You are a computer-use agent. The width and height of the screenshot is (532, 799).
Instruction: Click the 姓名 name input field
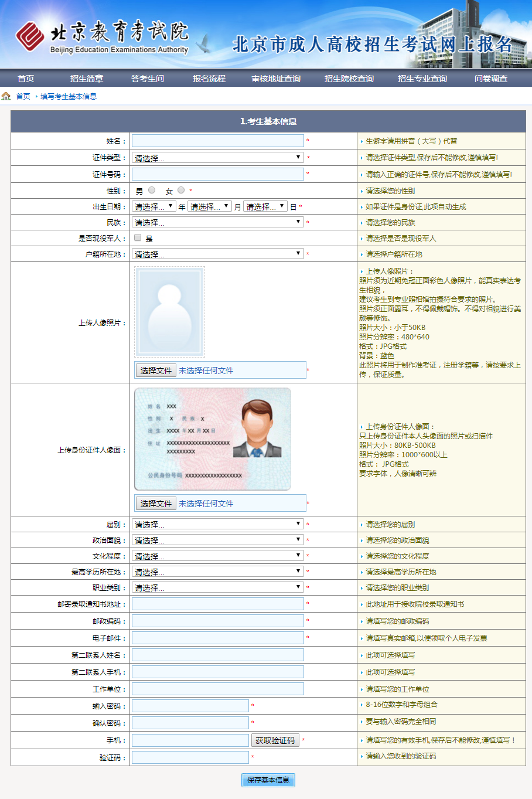(x=217, y=141)
